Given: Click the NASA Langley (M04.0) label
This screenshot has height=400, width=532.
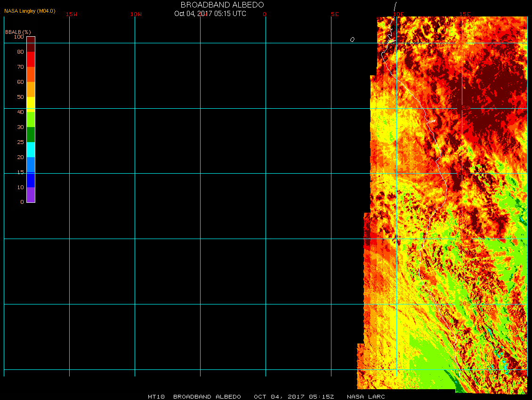Looking at the screenshot, I should tap(30, 11).
